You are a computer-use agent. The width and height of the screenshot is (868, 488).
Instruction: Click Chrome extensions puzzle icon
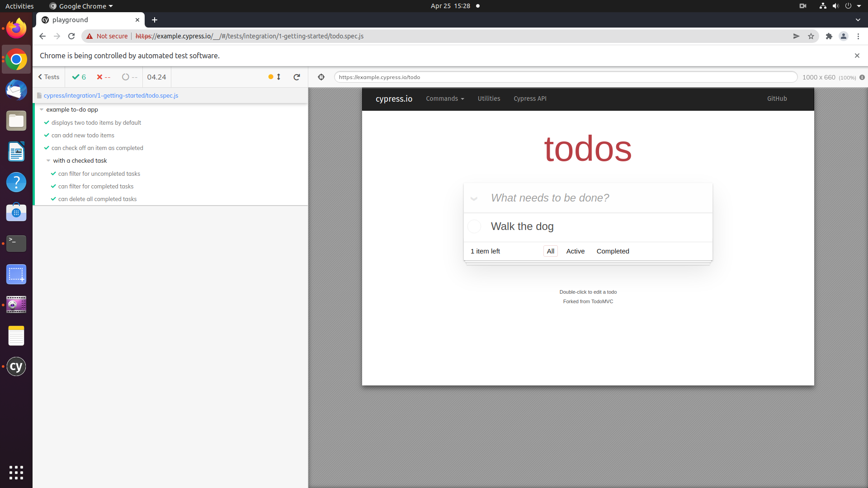click(829, 36)
